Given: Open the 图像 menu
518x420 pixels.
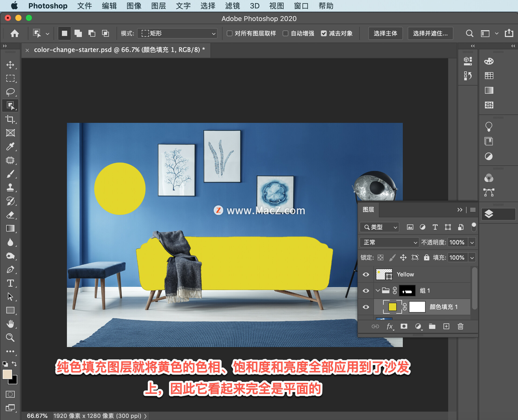Looking at the screenshot, I should pyautogui.click(x=134, y=6).
